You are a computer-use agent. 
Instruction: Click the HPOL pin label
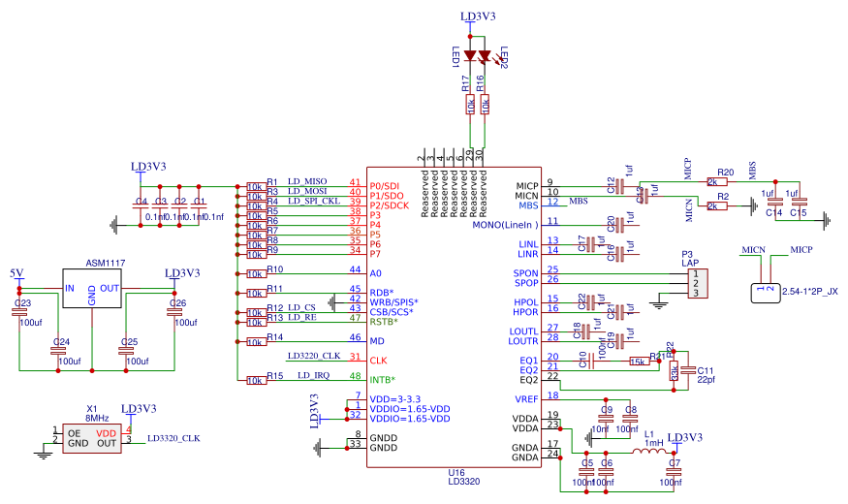(526, 302)
